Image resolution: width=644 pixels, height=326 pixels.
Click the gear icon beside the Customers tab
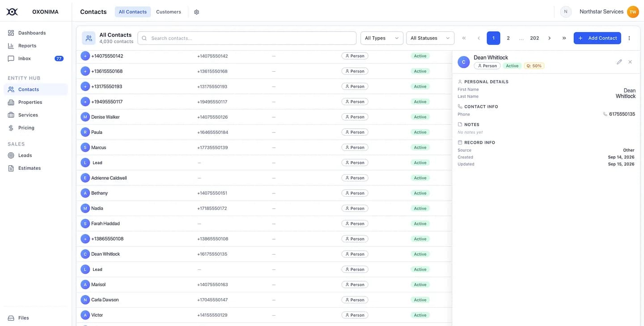click(196, 12)
